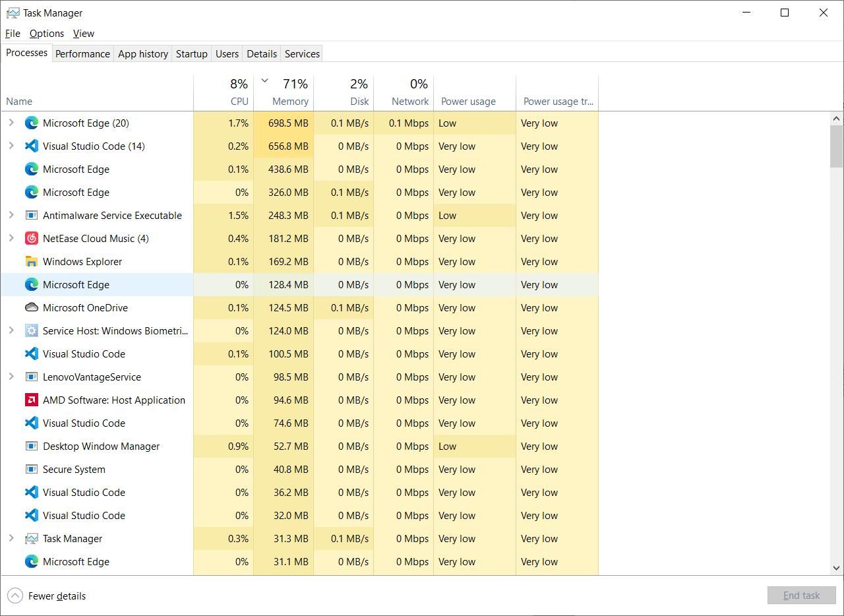
Task: Sort by Power usage trend column header
Action: [557, 93]
